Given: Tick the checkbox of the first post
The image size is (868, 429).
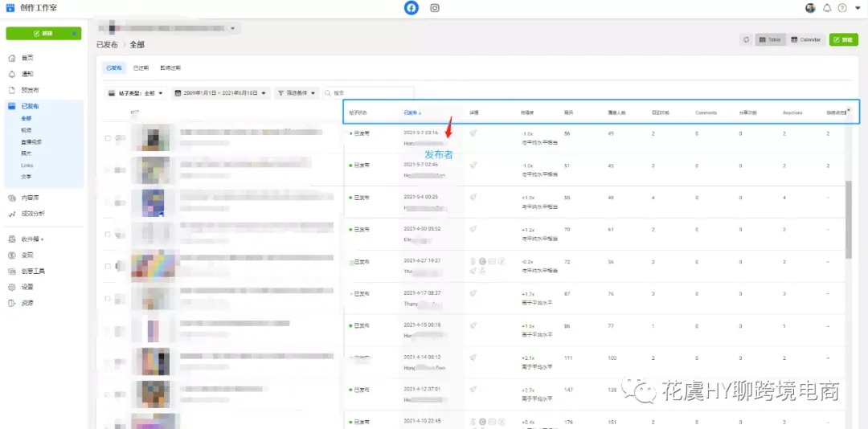Looking at the screenshot, I should [108, 138].
